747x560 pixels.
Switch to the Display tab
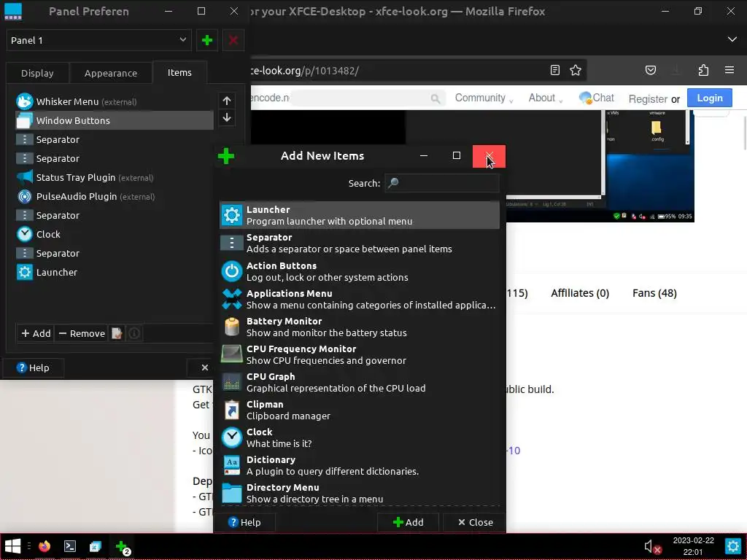[37, 74]
